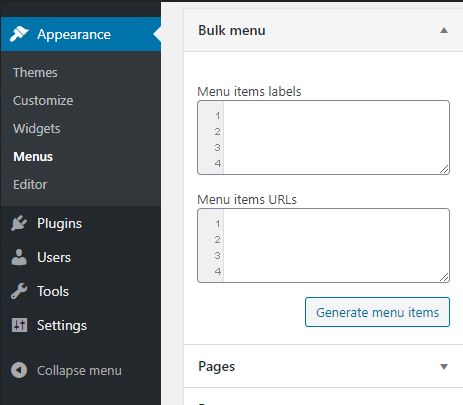Select the Menus submenu item
This screenshot has height=405, width=463.
[x=33, y=157]
